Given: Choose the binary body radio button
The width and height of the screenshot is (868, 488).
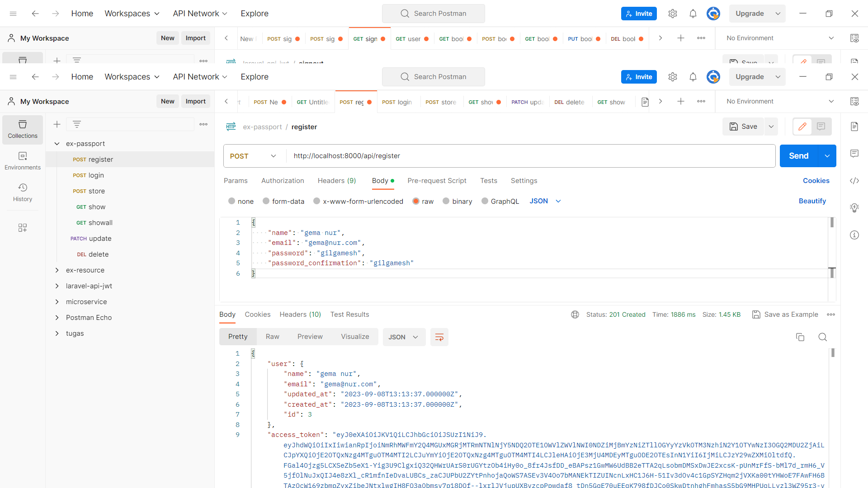Looking at the screenshot, I should [446, 201].
